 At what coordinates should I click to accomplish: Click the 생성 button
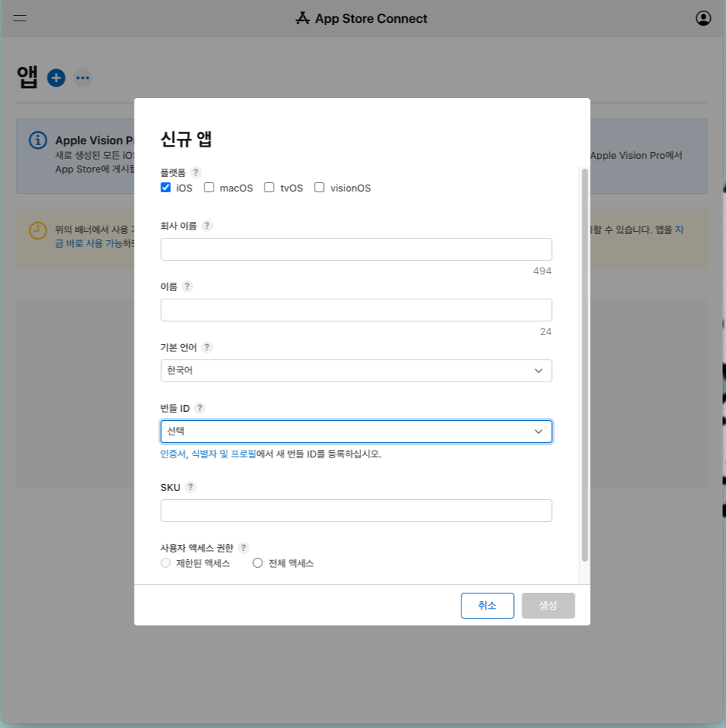coord(548,606)
